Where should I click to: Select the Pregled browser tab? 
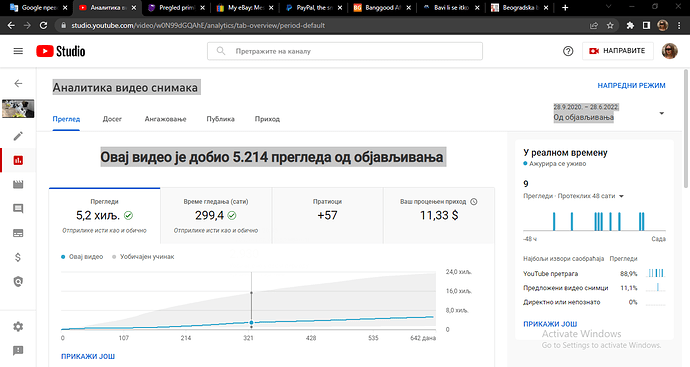pyautogui.click(x=177, y=7)
